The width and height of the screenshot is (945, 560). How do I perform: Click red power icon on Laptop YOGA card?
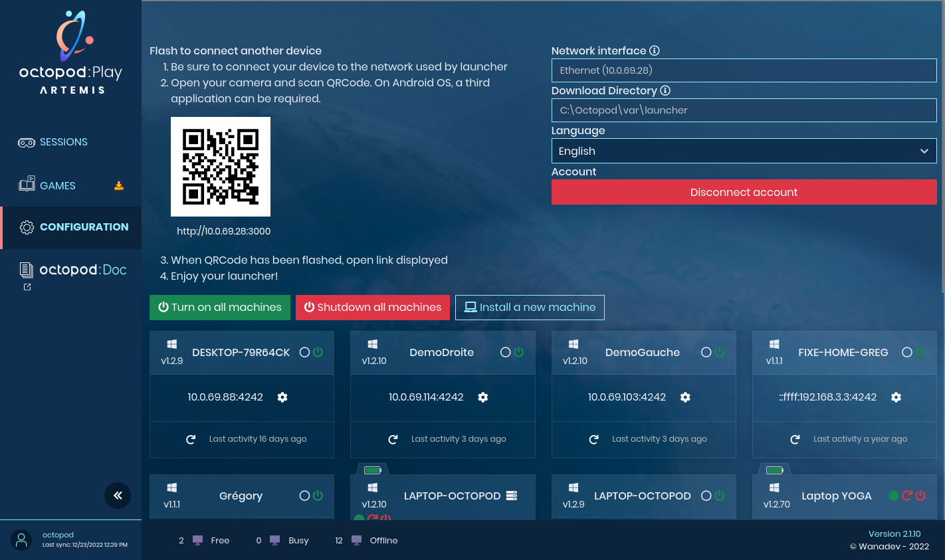point(920,496)
